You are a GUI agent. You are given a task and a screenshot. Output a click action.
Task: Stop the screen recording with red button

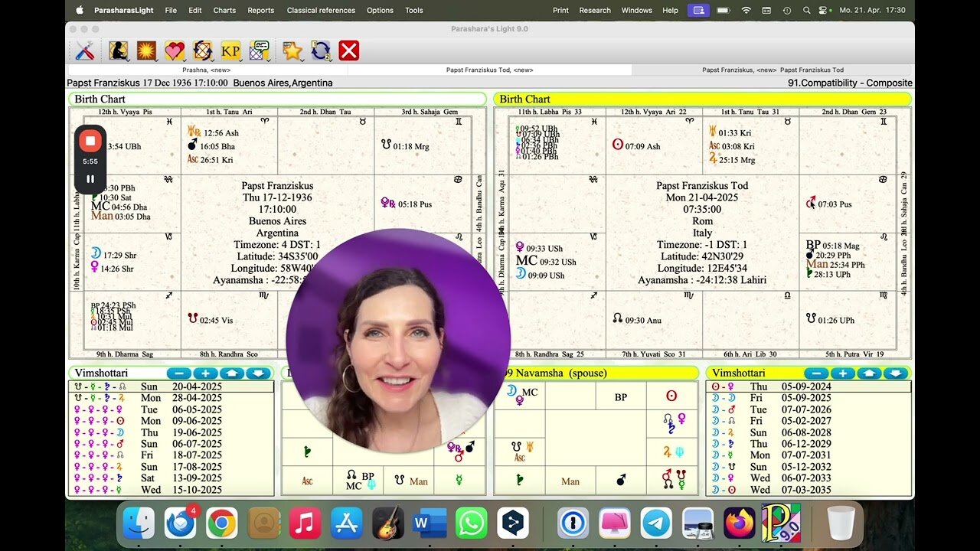(x=90, y=142)
